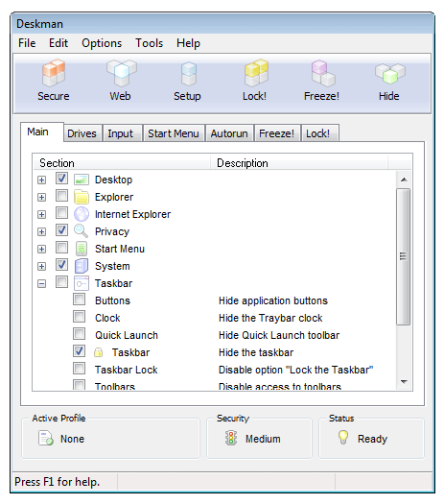Screen dimensions: 444x504
Task: Open the File menu
Action: click(x=27, y=43)
